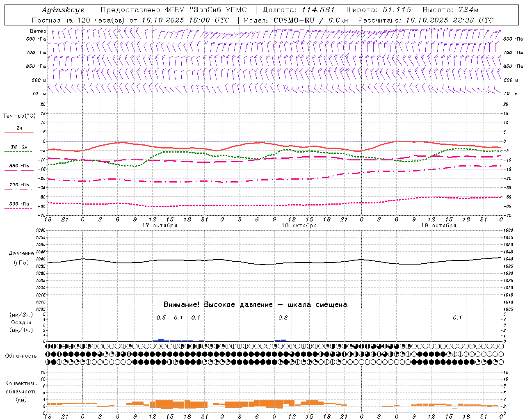Click the 'Давление' pressure panel label

[21, 253]
